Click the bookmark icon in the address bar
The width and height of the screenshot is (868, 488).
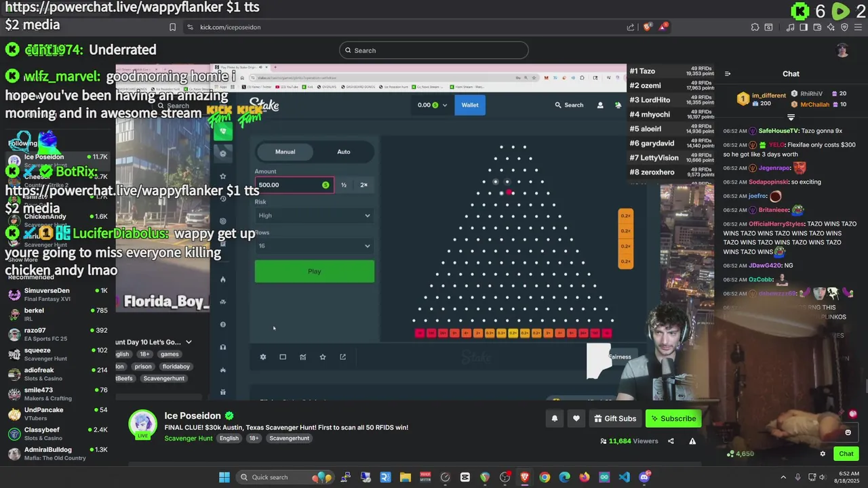point(172,27)
